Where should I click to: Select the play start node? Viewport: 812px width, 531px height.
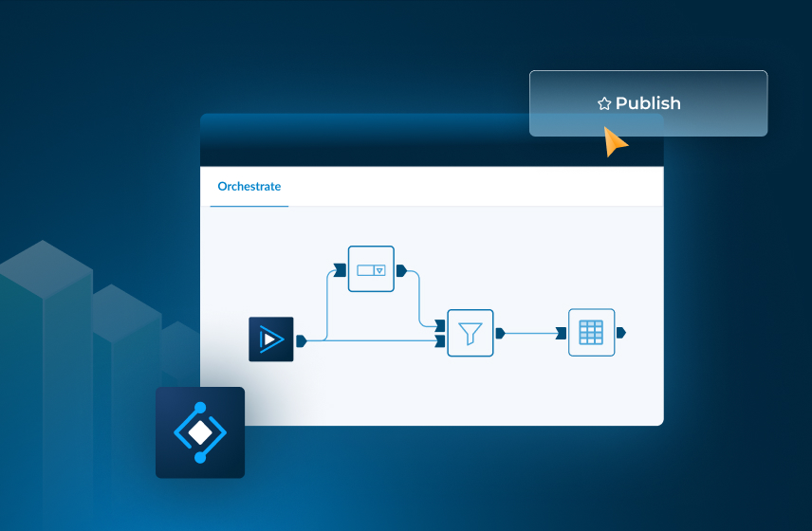(271, 339)
